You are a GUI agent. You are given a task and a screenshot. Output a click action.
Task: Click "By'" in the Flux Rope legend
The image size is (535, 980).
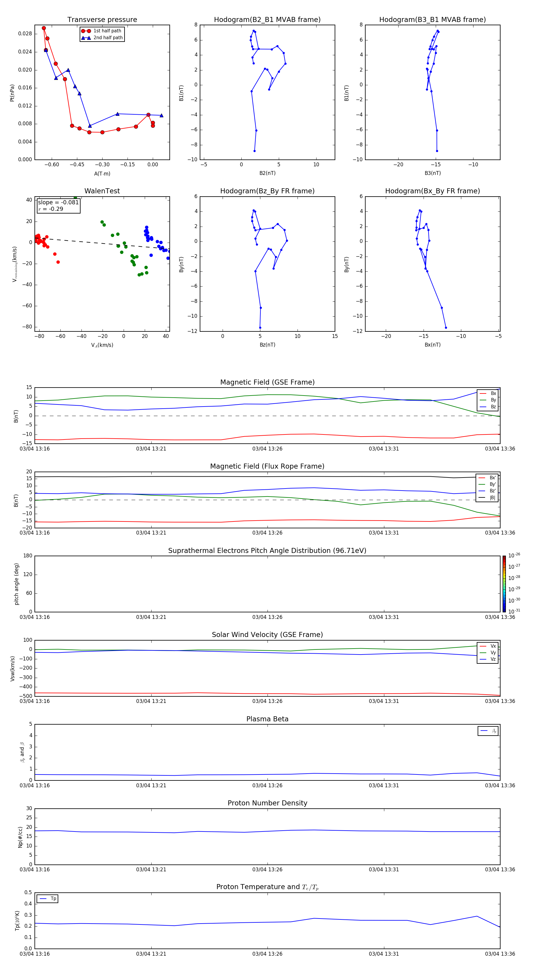[493, 484]
